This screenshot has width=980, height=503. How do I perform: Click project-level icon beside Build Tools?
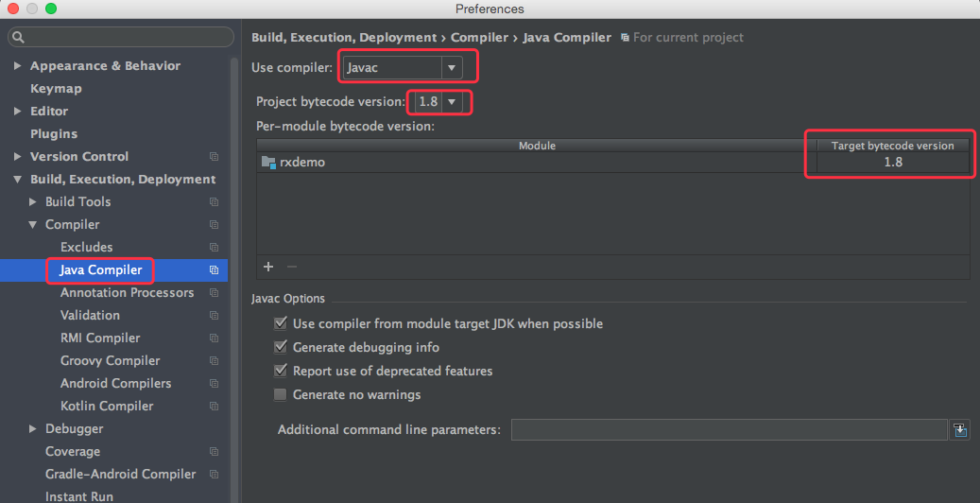214,201
